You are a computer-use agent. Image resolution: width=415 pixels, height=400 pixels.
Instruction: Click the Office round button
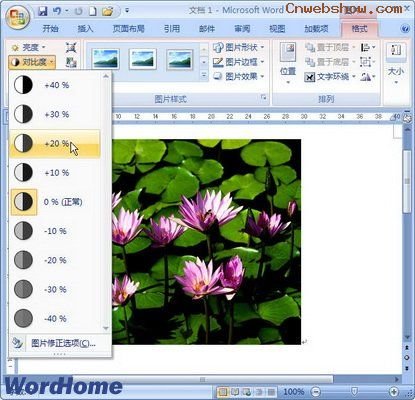(x=17, y=17)
